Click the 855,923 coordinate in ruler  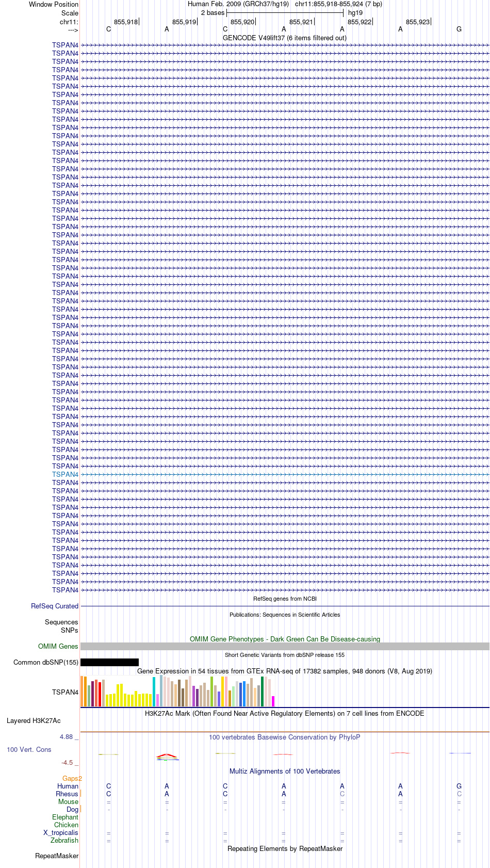tap(418, 22)
